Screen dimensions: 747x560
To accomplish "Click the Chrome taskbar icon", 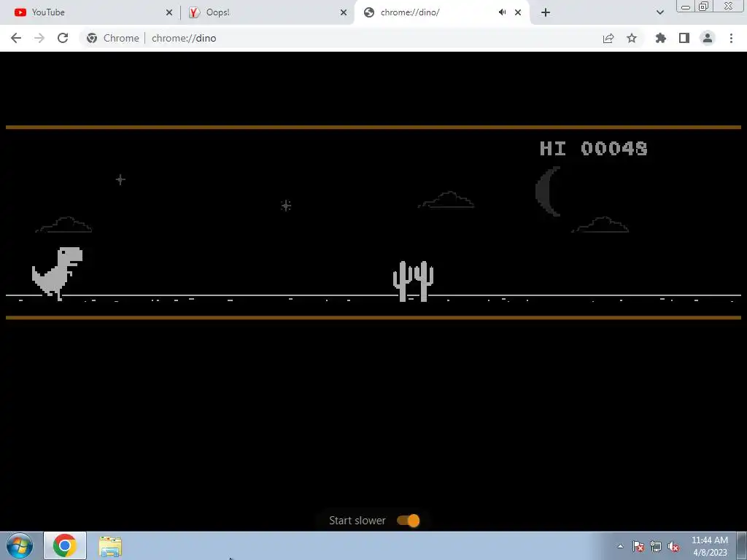I will 65,545.
